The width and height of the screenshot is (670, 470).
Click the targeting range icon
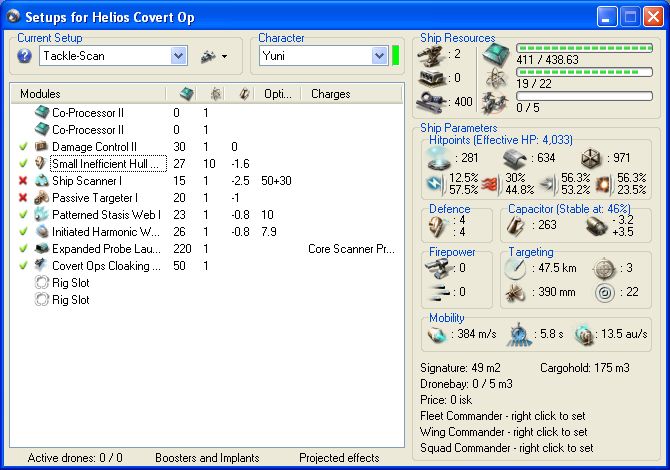(515, 269)
